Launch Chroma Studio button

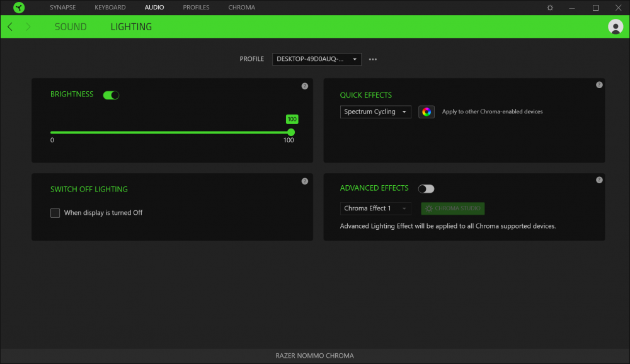click(452, 208)
